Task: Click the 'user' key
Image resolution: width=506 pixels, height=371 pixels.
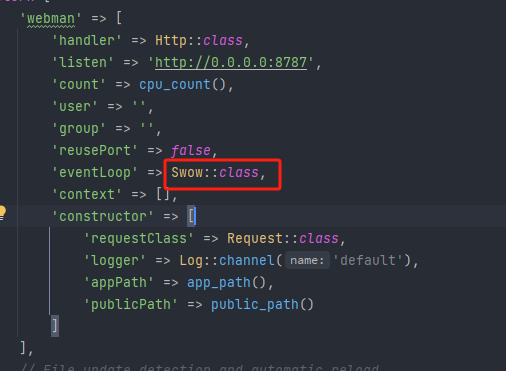Action: [75, 106]
